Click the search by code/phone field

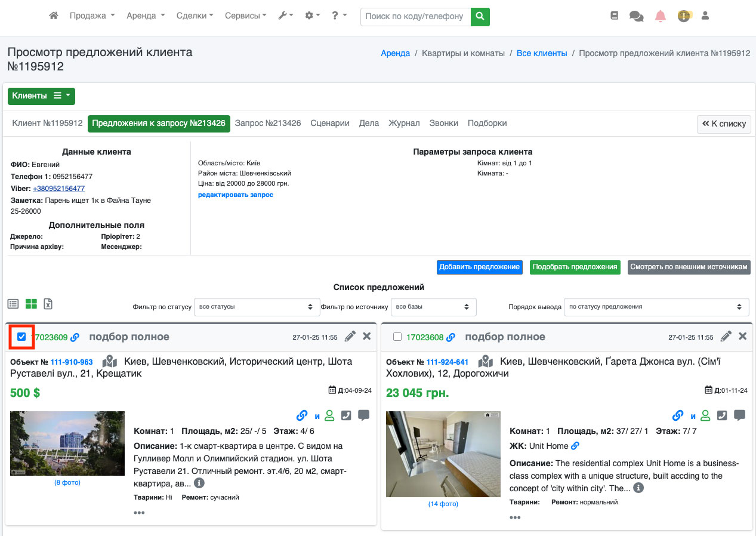coord(415,17)
